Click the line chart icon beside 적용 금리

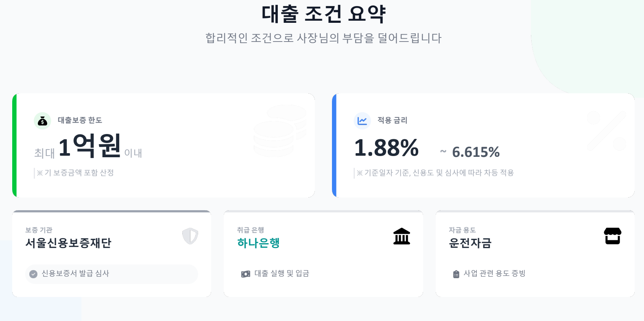coord(362,121)
